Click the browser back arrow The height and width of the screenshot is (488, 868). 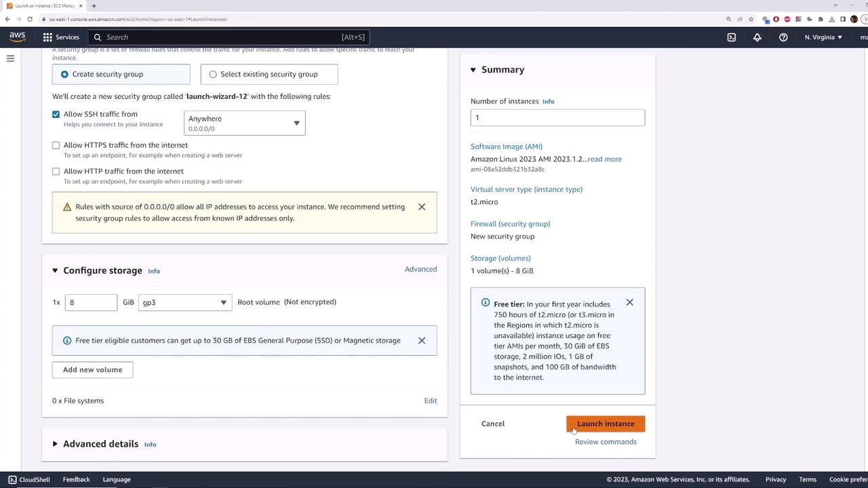[7, 19]
